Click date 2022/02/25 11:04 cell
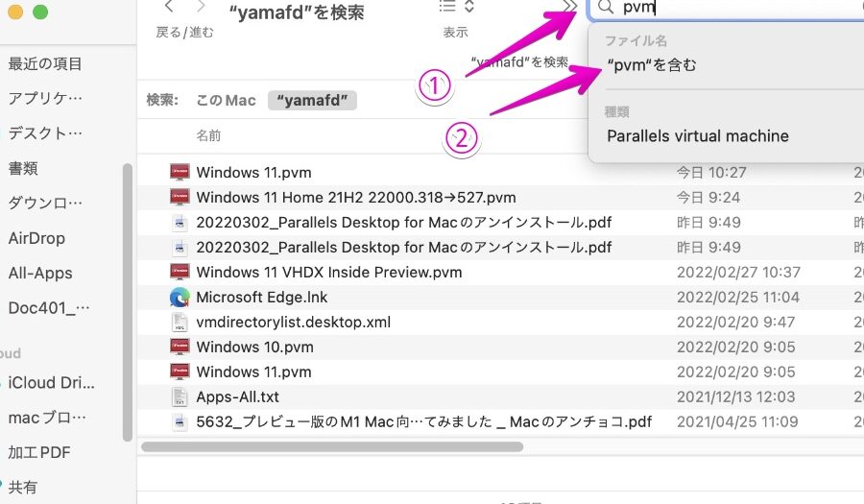The image size is (864, 504). tap(738, 298)
